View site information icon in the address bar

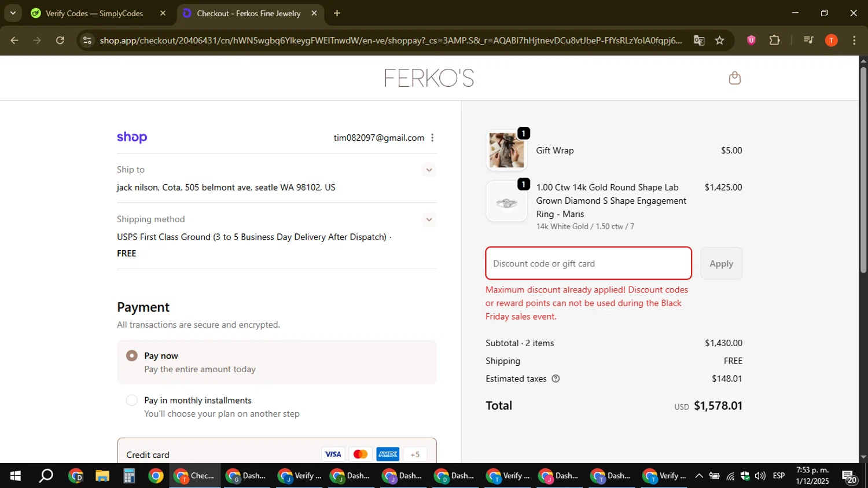(87, 41)
